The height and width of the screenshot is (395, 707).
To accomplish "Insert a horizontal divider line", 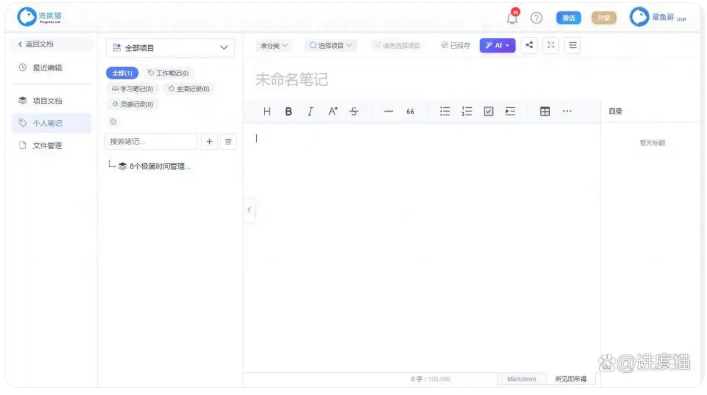I will coord(388,111).
